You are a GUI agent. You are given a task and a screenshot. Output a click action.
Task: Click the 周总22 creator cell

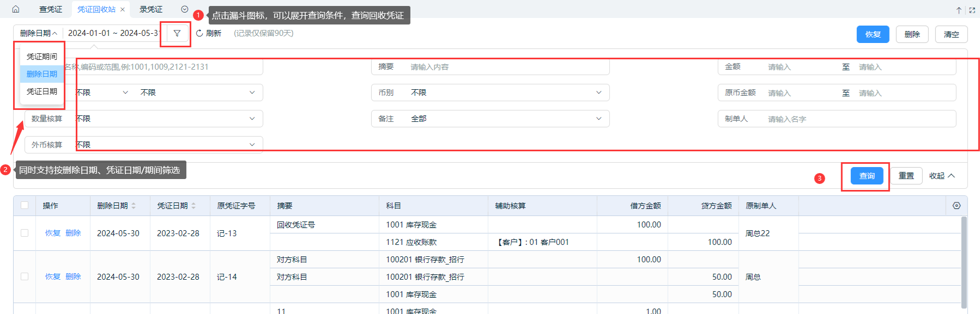(769, 233)
